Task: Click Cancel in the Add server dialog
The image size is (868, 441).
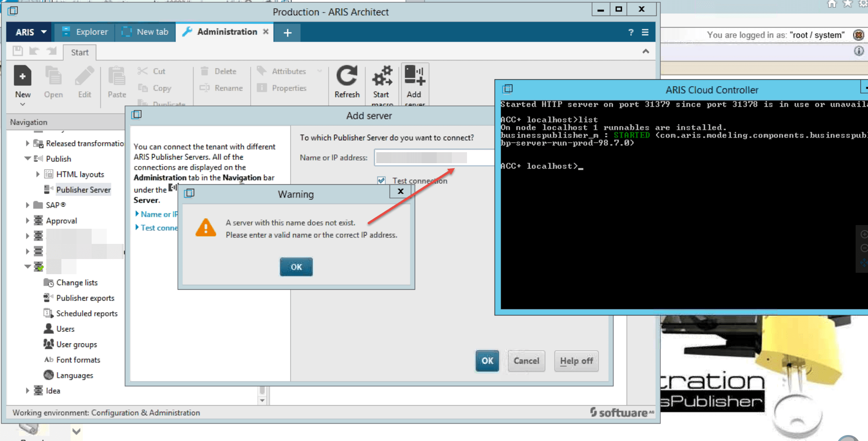Action: coord(526,361)
